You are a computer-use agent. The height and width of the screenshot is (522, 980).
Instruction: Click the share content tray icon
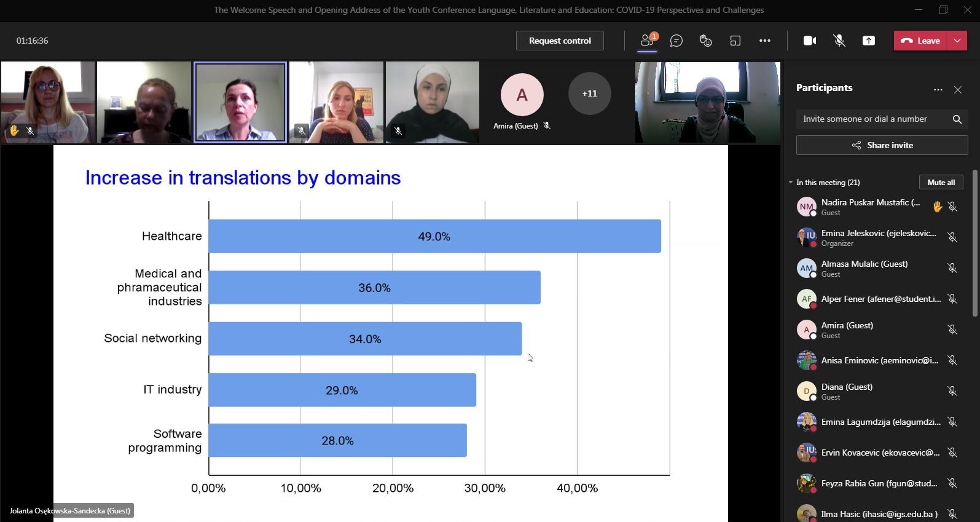point(868,41)
